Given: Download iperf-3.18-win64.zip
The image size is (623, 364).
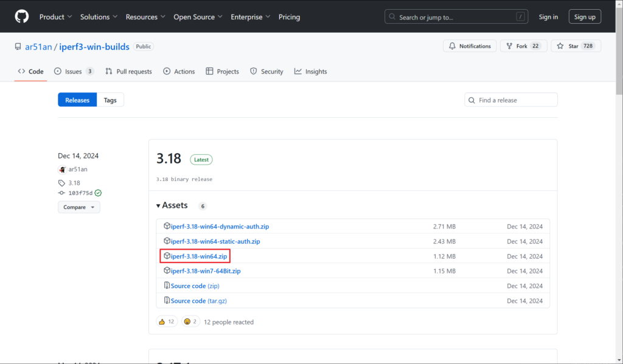Looking at the screenshot, I should click(x=198, y=256).
